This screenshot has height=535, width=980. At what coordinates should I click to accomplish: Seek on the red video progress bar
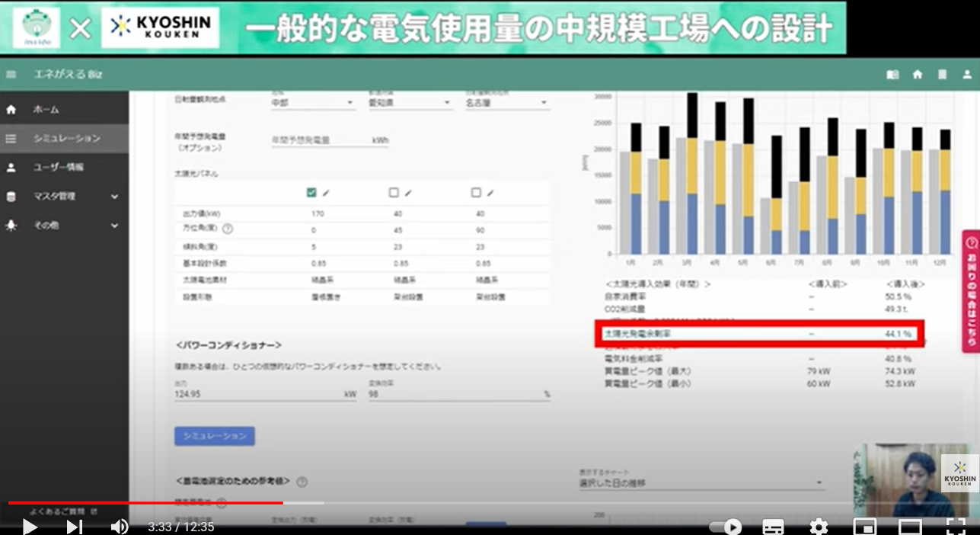pyautogui.click(x=145, y=503)
